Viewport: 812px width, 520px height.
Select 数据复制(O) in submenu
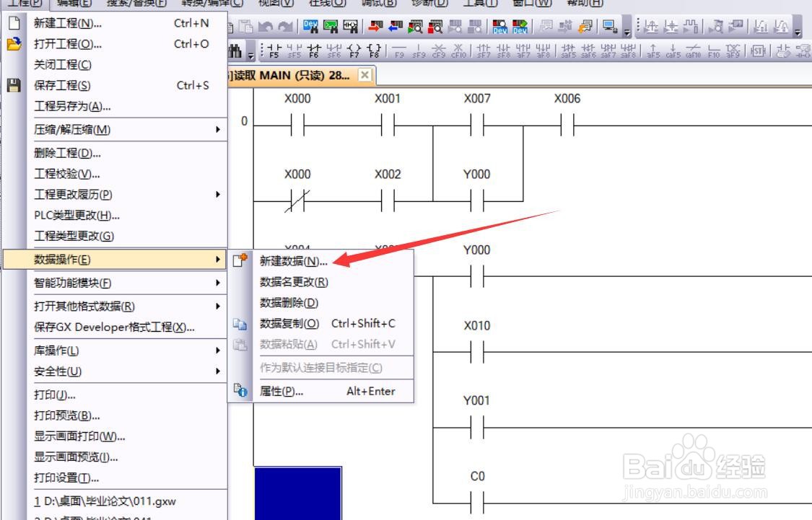pyautogui.click(x=321, y=323)
